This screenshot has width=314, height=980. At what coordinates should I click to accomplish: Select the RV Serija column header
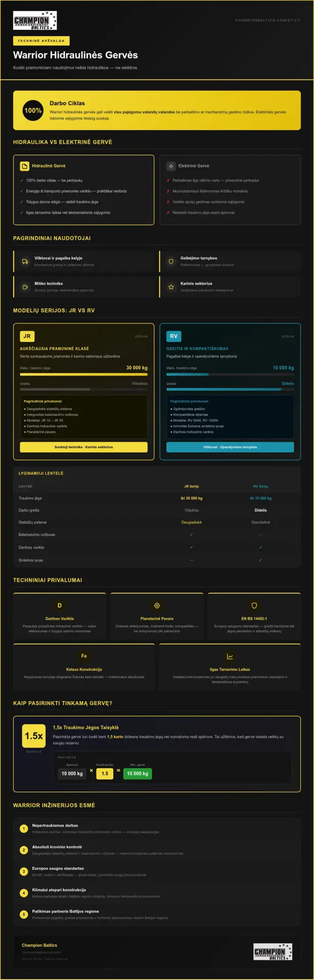260,486
